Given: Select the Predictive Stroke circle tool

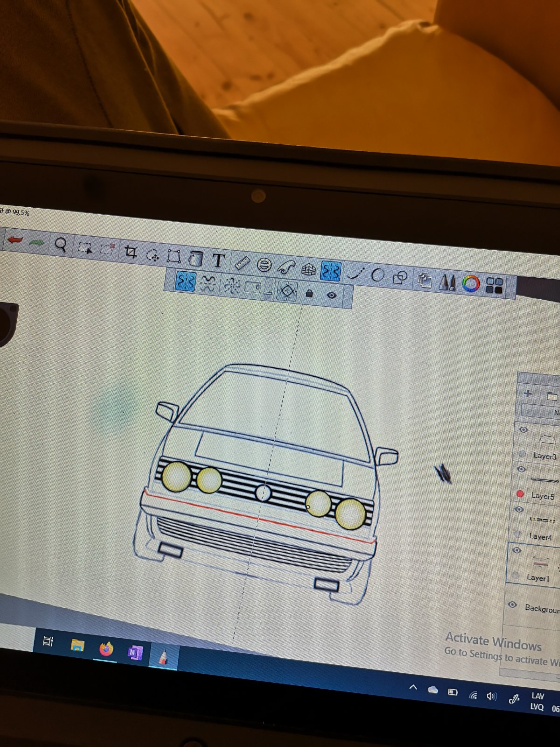Looking at the screenshot, I should point(378,275).
